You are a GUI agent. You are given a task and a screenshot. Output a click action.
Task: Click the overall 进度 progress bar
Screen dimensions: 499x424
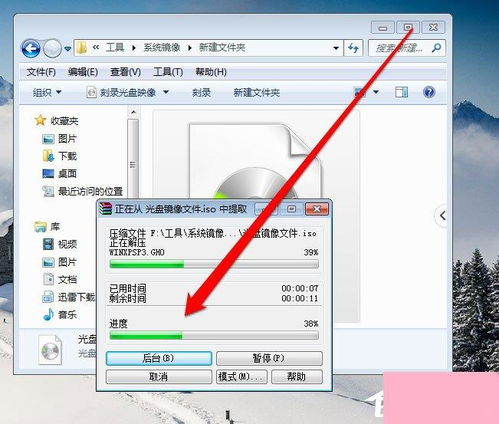point(214,336)
